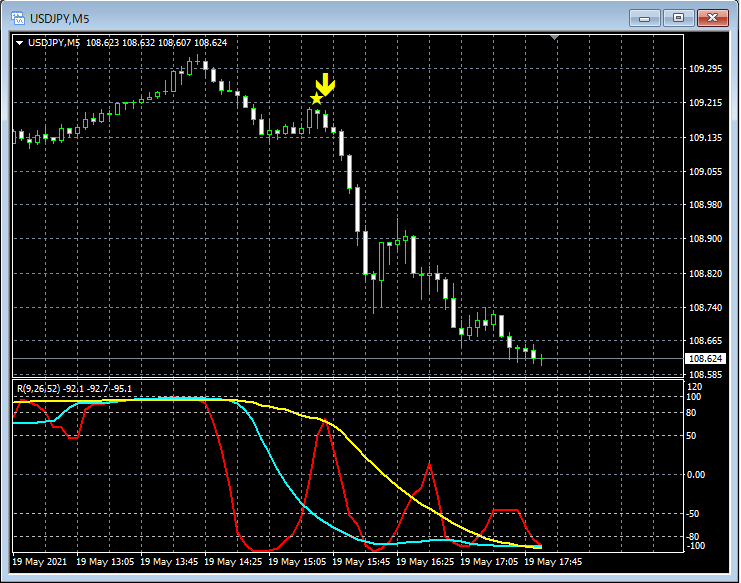Click the 19 May 14:25 time label
Image resolution: width=741 pixels, height=583 pixels.
point(233,562)
